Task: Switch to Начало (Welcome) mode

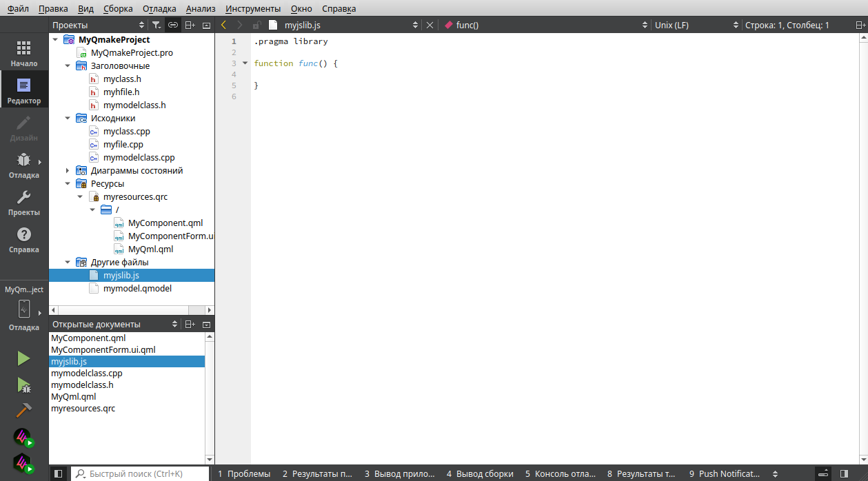Action: pyautogui.click(x=24, y=52)
